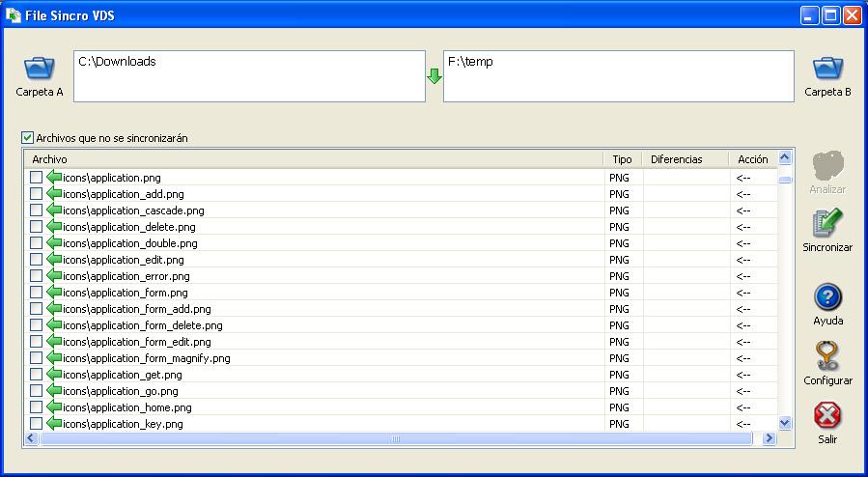Click the green sync direction arrow
The width and height of the screenshot is (868, 477).
coord(434,76)
